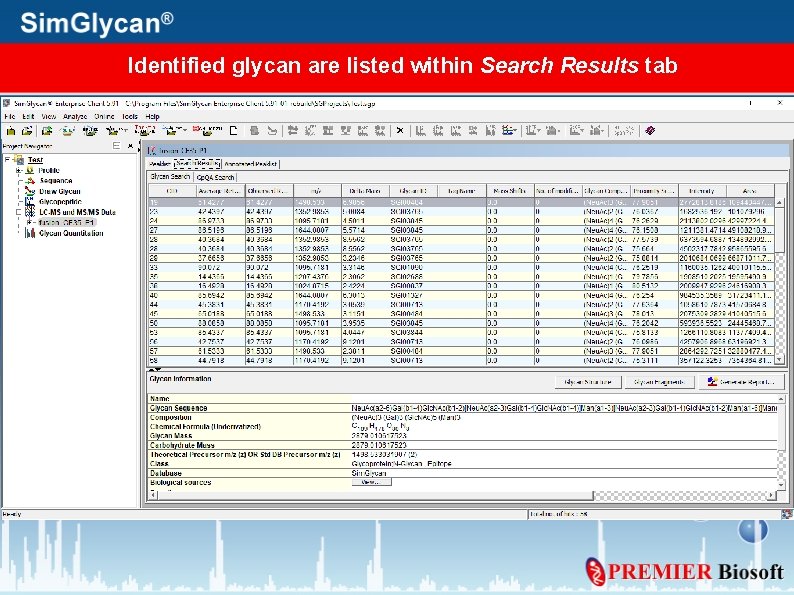This screenshot has height=595, width=794.
Task: Open the Help menu
Action: 152,116
